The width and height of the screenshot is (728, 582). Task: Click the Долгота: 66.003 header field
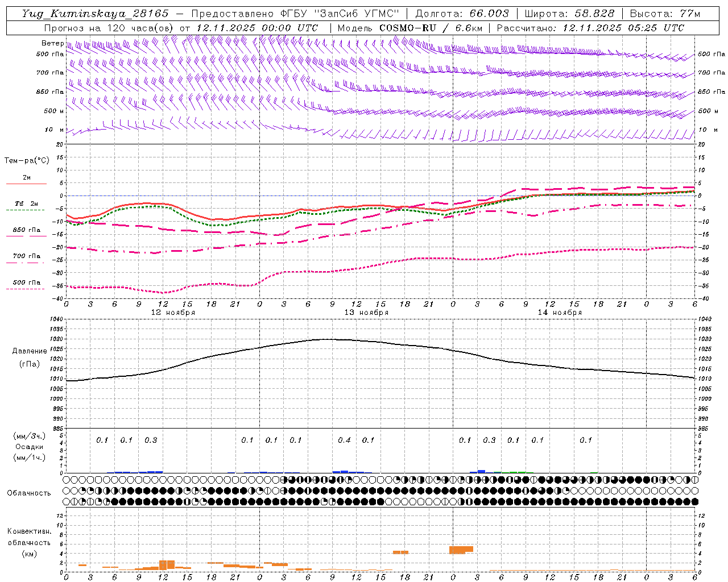coord(462,14)
